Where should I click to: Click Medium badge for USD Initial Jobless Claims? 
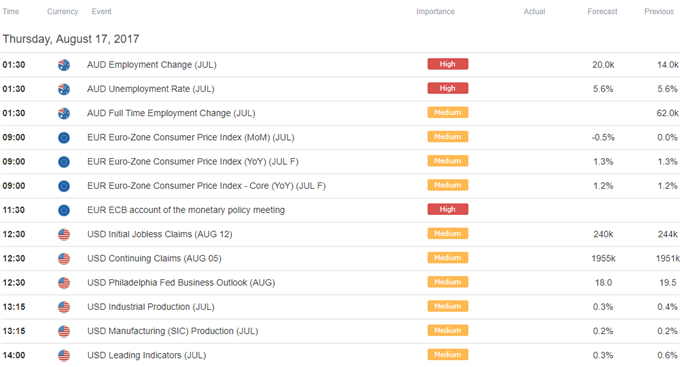point(448,234)
